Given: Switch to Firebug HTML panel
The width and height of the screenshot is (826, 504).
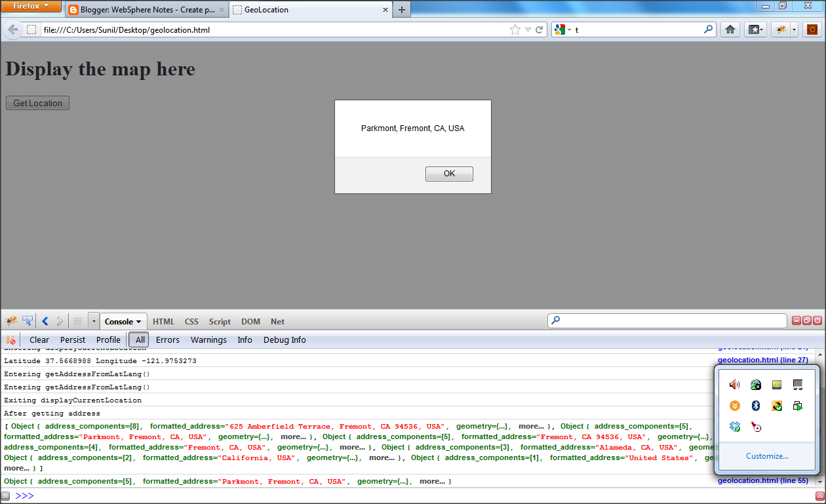Looking at the screenshot, I should (x=163, y=321).
